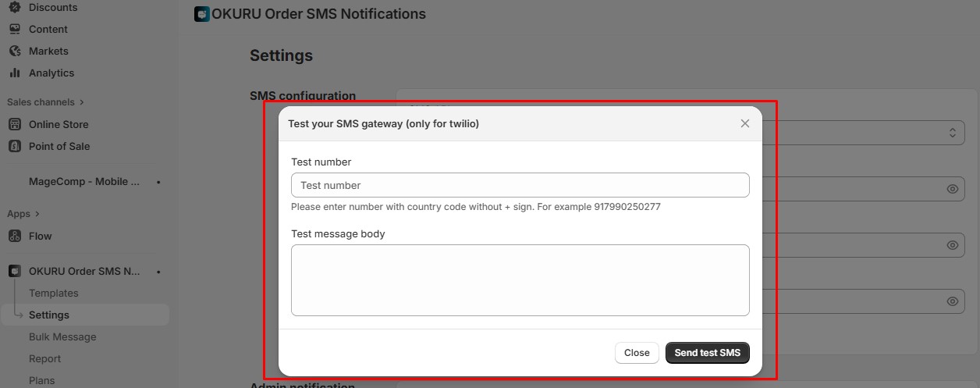Open Bulk Message menu item
The width and height of the screenshot is (980, 388).
point(62,337)
